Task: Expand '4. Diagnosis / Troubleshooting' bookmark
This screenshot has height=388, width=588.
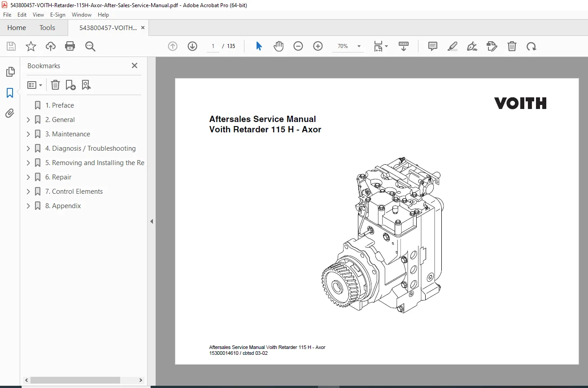Action: tap(28, 148)
